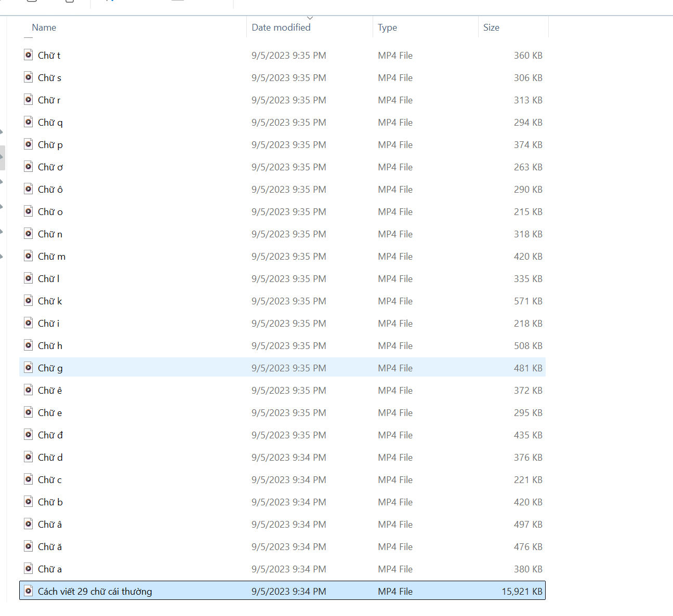Select the file icon next to Chữ n
Image resolution: width=673 pixels, height=616 pixels.
point(29,233)
